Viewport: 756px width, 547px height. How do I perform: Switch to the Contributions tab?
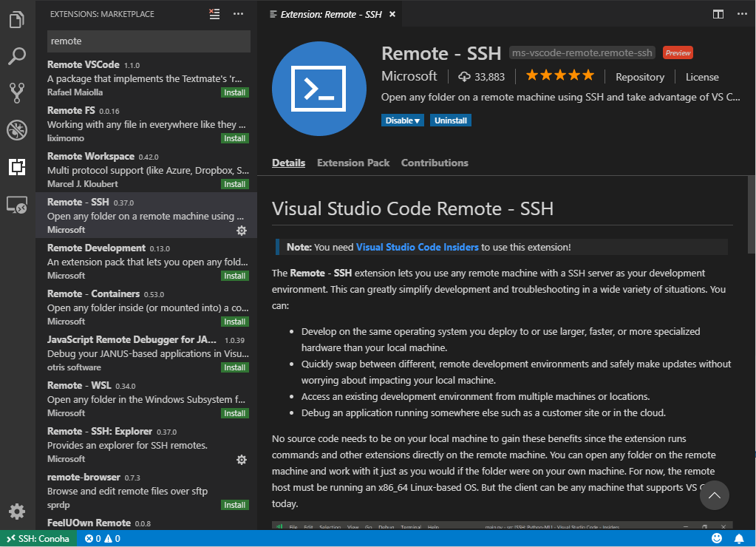pyautogui.click(x=435, y=163)
